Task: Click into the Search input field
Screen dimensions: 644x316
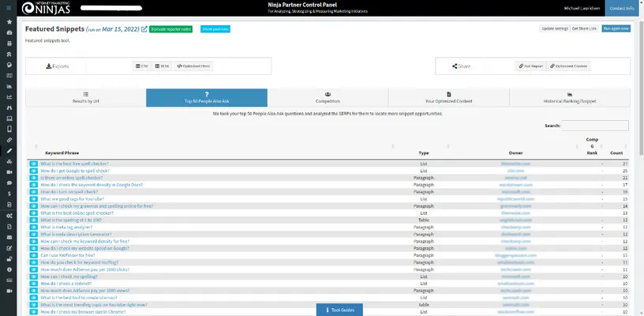Action: (x=595, y=125)
